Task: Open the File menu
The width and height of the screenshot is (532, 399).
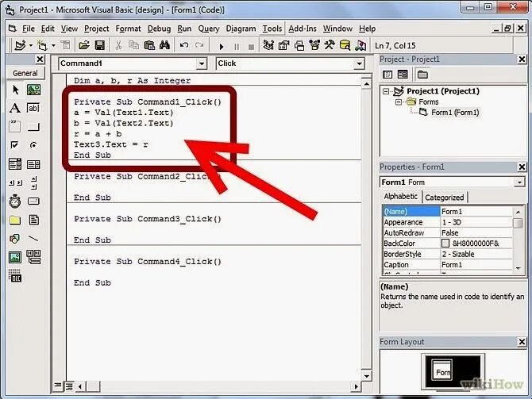Action: [28, 29]
